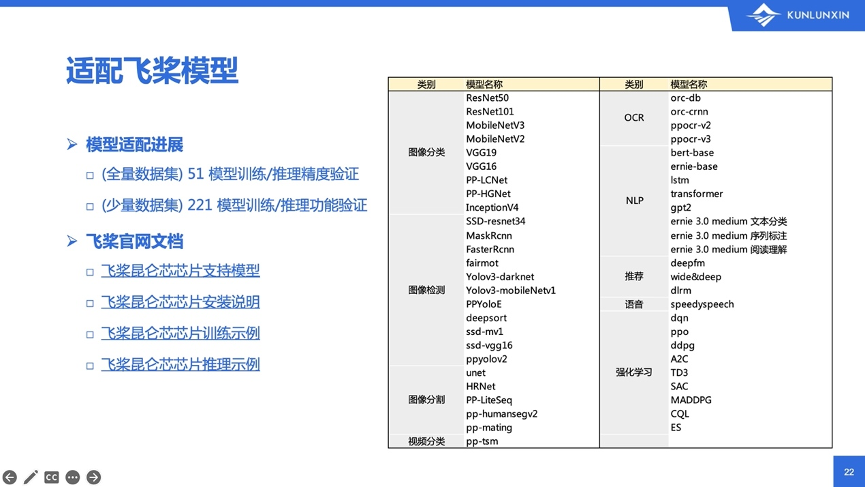
Task: Click pp-mating table cell
Action: coord(489,428)
